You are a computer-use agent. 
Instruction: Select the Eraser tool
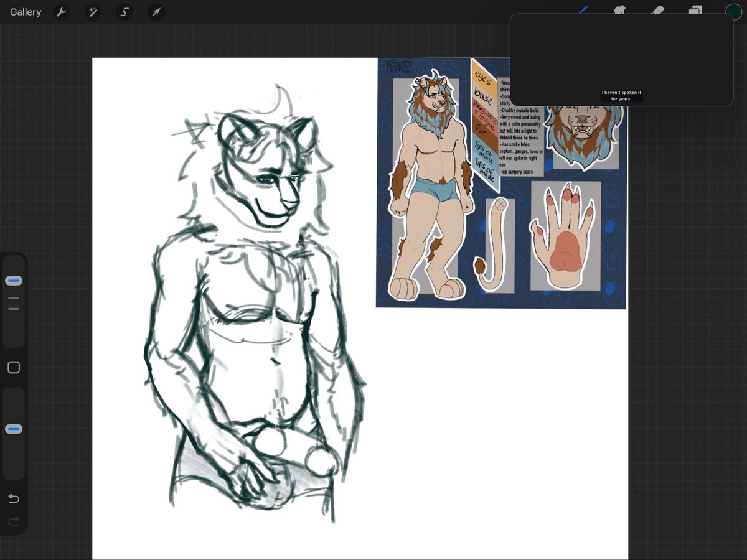pyautogui.click(x=657, y=9)
